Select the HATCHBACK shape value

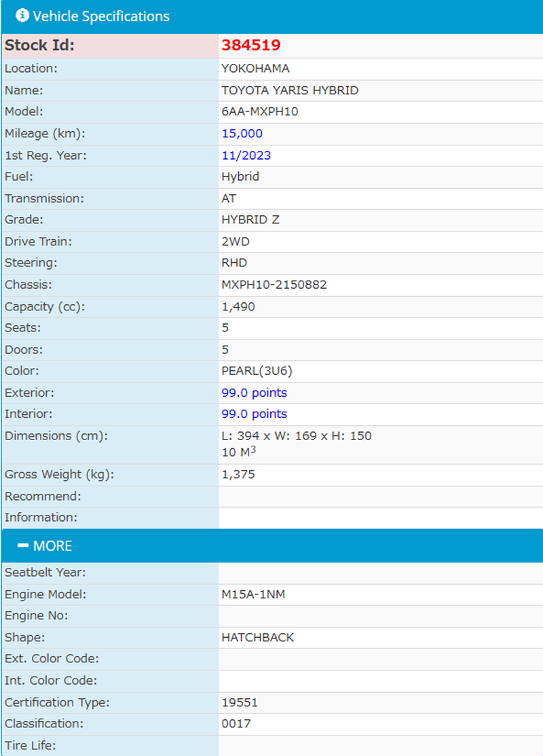coord(258,637)
